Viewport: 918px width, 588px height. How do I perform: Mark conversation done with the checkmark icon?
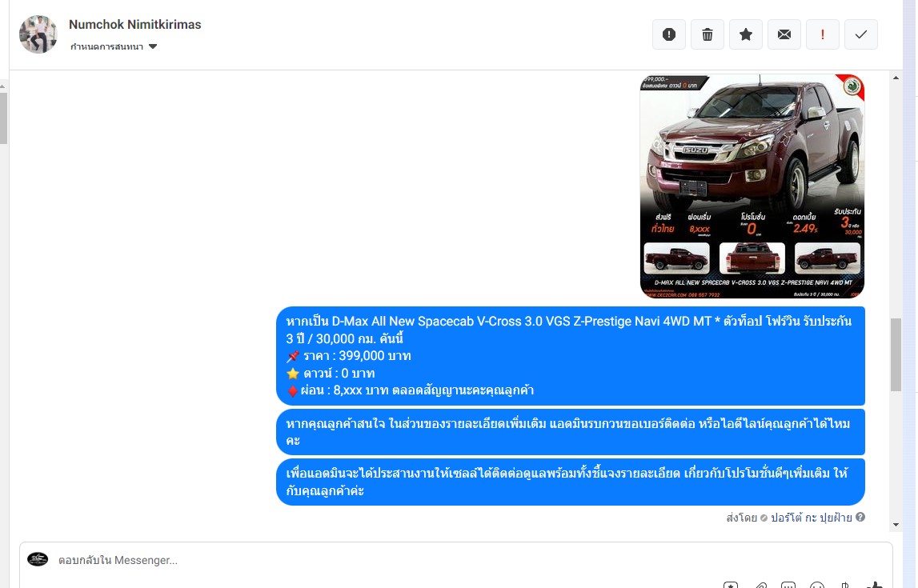click(x=860, y=34)
